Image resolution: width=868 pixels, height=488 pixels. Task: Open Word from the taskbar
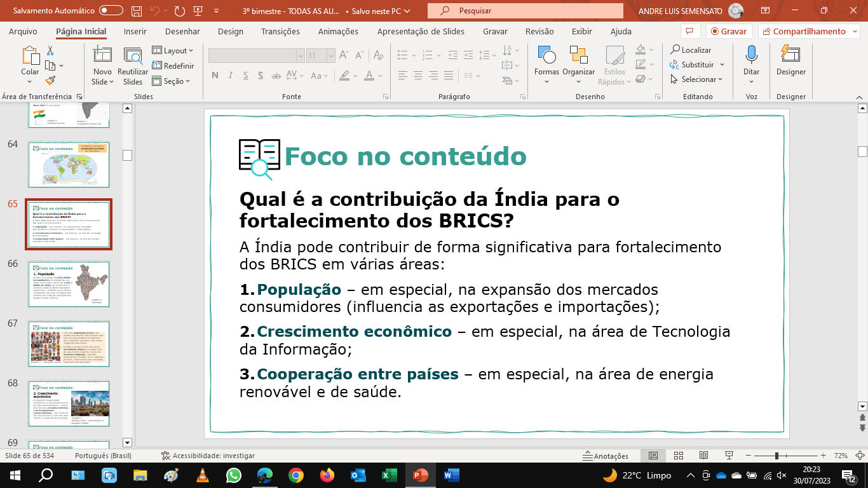click(451, 475)
